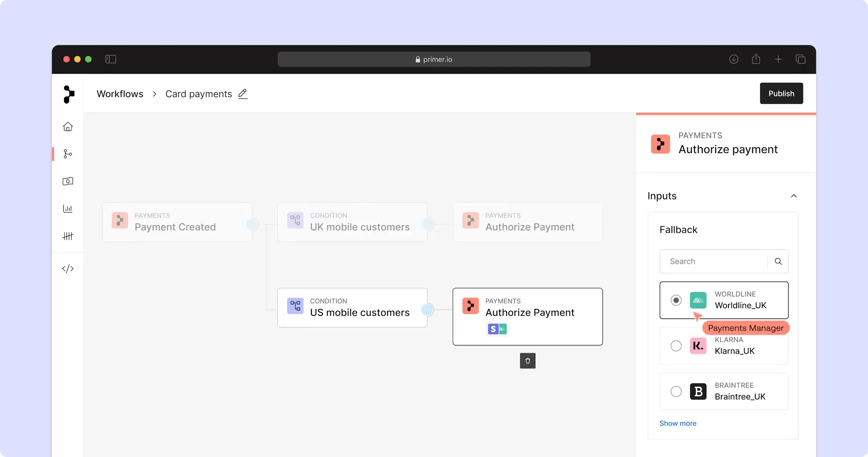
Task: Open the Workflows branch icon in sidebar
Action: 68,154
